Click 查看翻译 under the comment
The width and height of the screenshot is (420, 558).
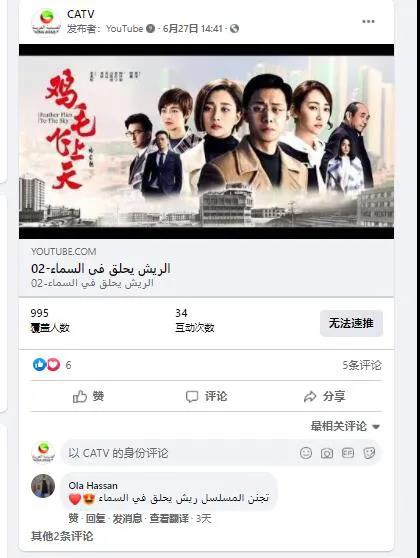coord(169,518)
